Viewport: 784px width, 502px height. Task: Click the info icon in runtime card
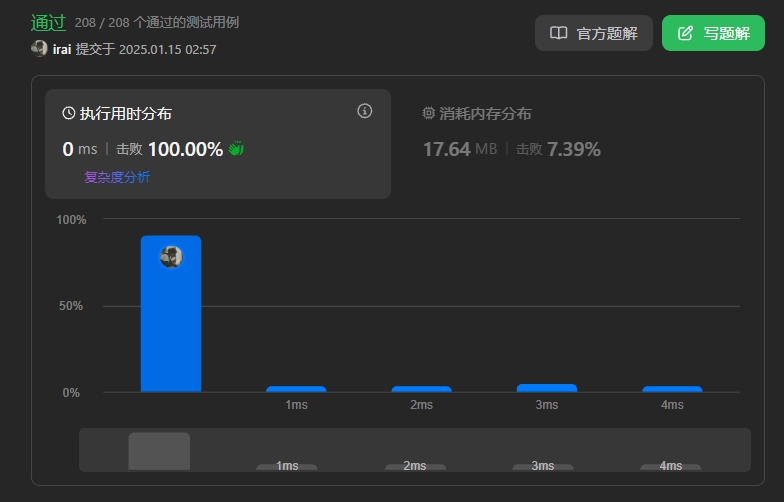tap(364, 111)
